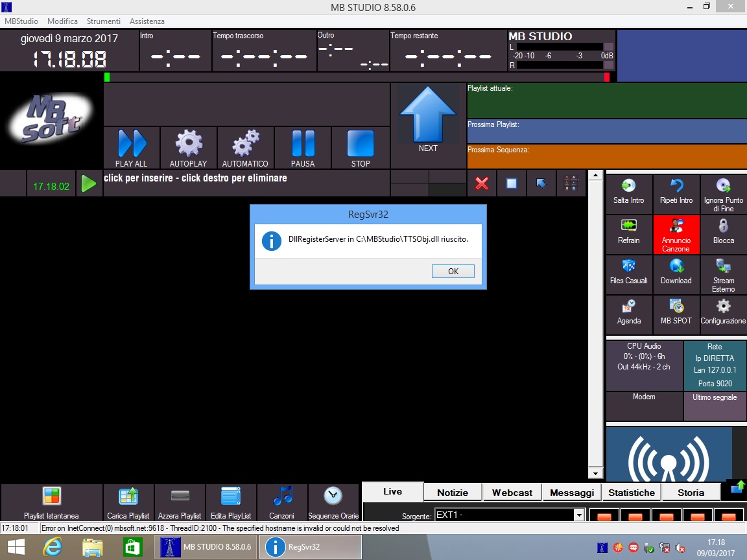The height and width of the screenshot is (560, 747).
Task: Click scrollbar down arrow in playlist
Action: (x=595, y=473)
